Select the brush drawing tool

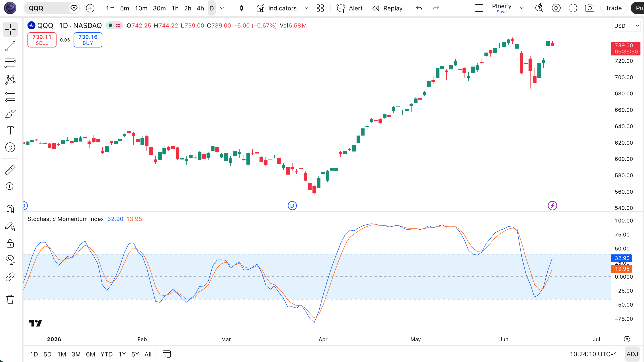[10, 114]
